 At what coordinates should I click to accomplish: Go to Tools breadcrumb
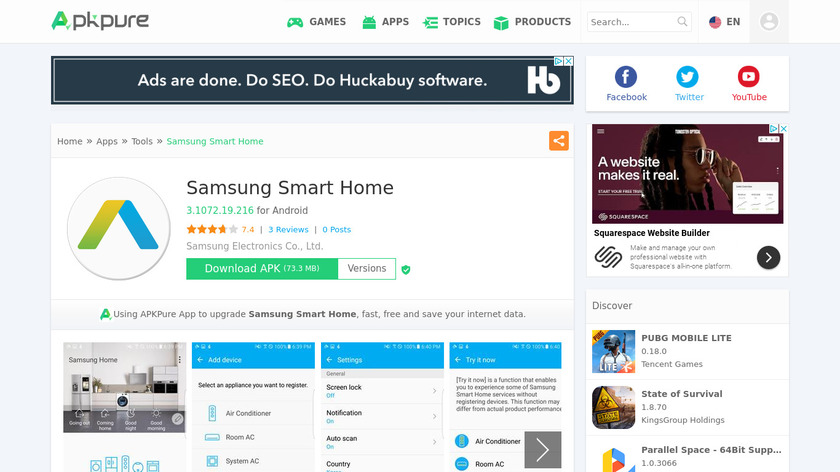(x=142, y=141)
